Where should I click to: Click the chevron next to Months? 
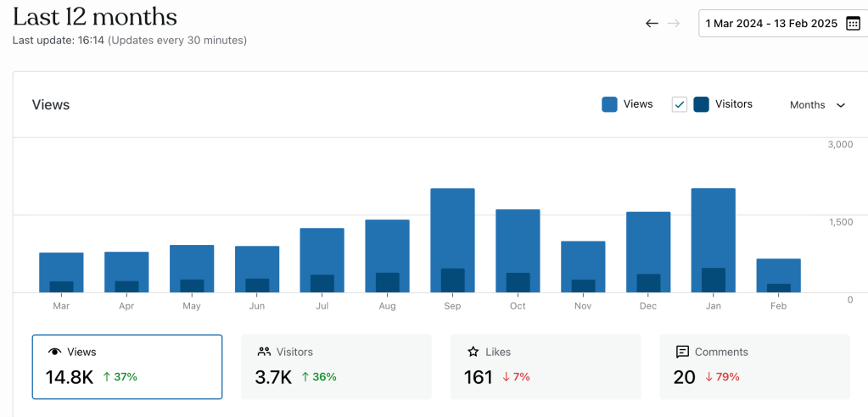[841, 105]
